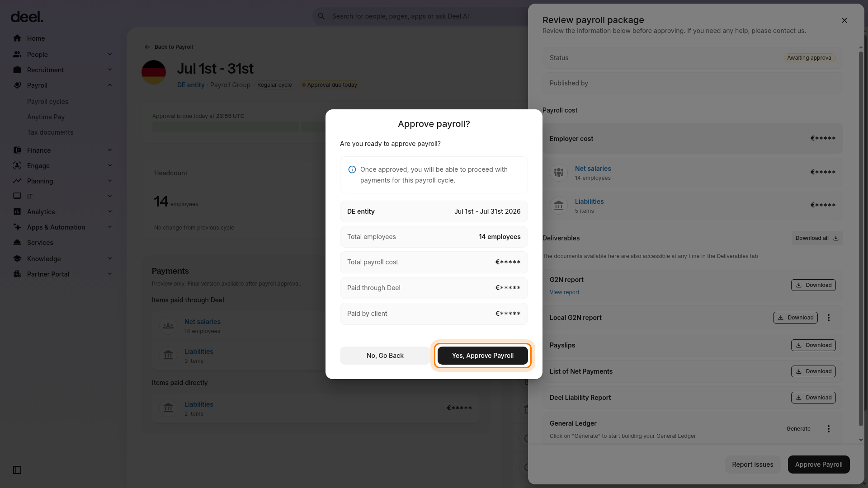Screen dimensions: 868x488
Task: Click the Awaiting approval status badge
Action: [810, 58]
